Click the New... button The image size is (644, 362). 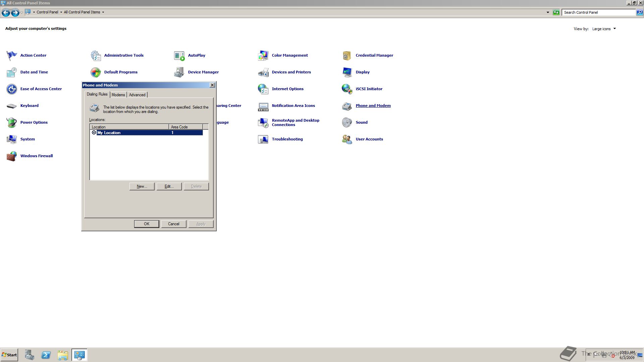click(142, 186)
